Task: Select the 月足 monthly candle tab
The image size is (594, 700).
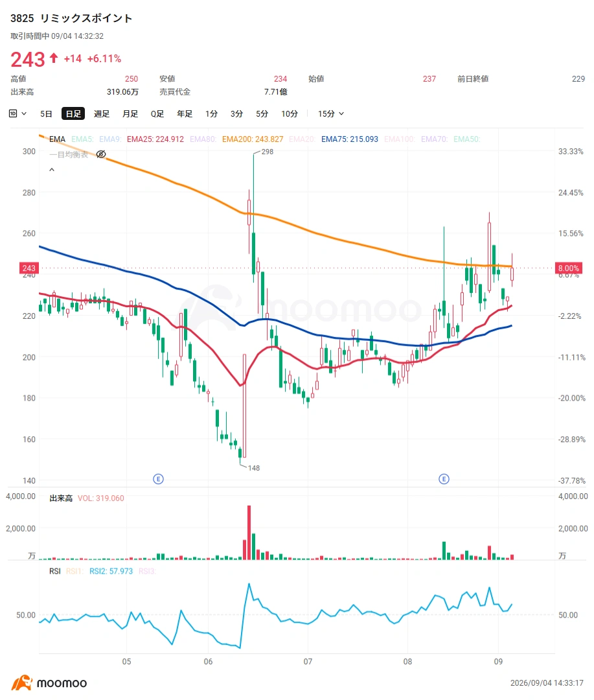Action: pyautogui.click(x=130, y=114)
